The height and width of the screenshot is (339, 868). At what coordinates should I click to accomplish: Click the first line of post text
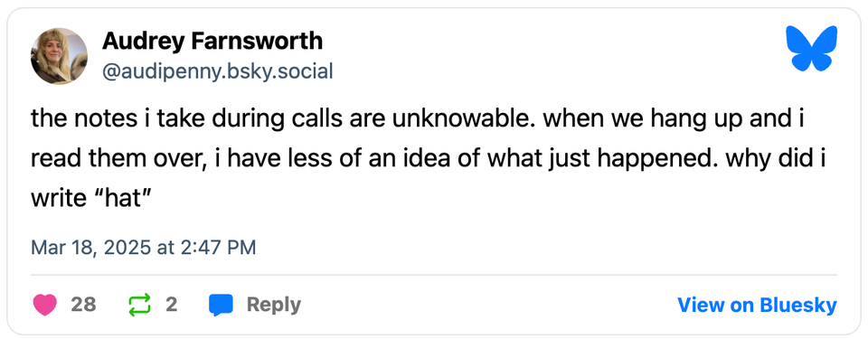click(x=418, y=120)
